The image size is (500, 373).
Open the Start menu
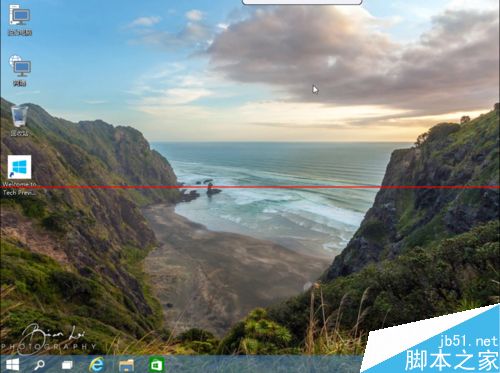pyautogui.click(x=12, y=365)
